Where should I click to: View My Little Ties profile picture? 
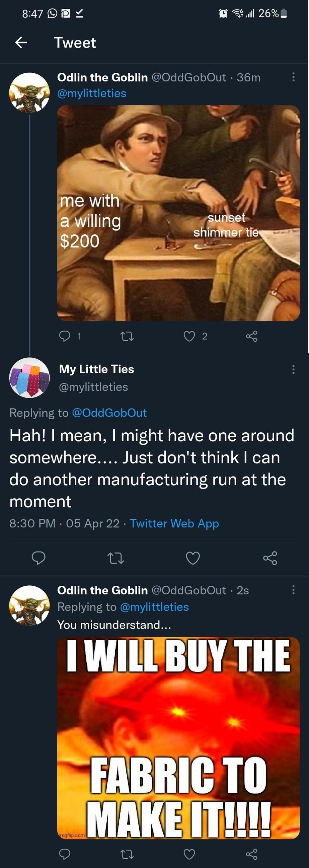[x=29, y=377]
